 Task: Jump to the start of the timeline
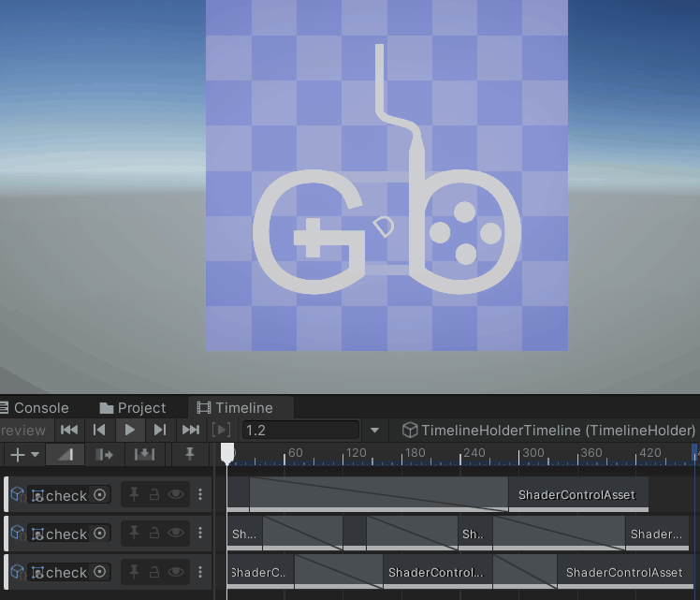click(69, 430)
